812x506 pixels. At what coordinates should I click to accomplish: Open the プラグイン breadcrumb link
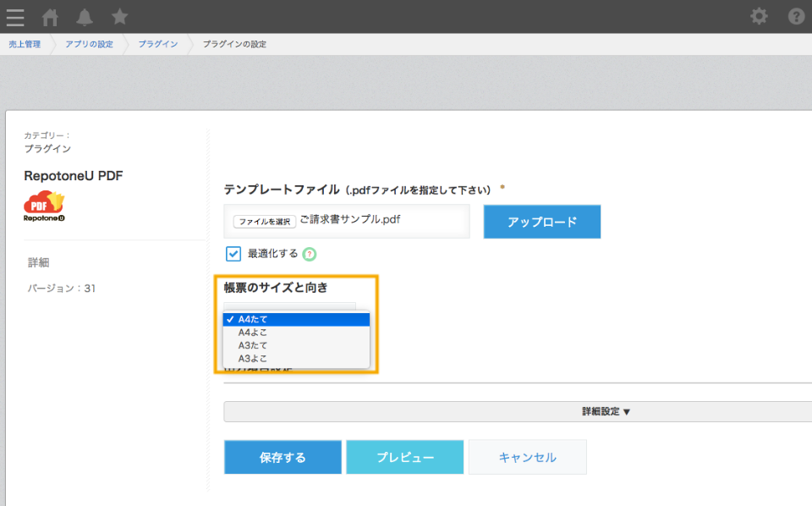coord(158,45)
